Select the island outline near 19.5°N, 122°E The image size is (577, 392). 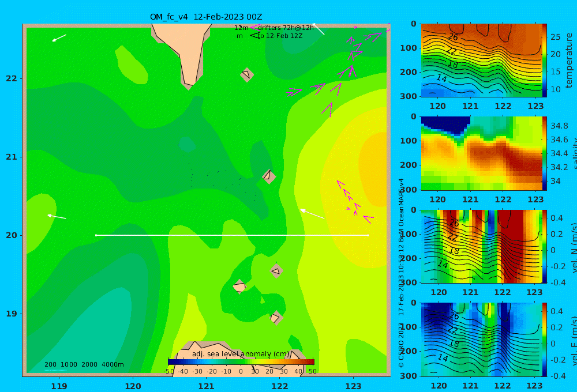[x=276, y=272]
